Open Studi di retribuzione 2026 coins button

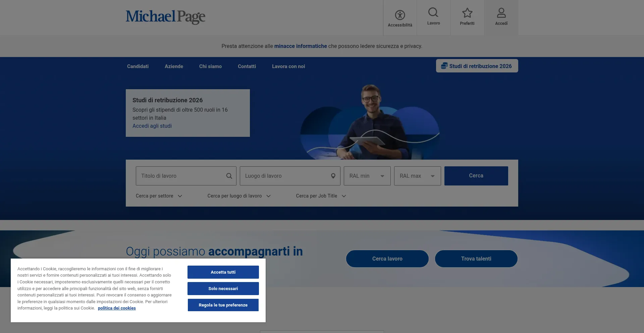pos(477,66)
